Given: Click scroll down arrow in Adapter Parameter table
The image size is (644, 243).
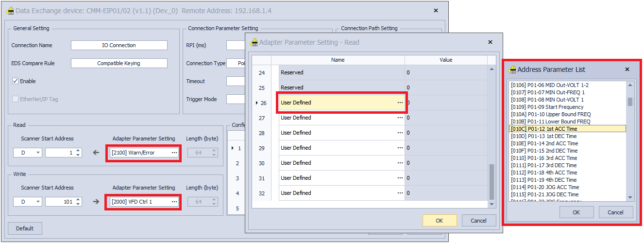Looking at the screenshot, I should coord(492,205).
